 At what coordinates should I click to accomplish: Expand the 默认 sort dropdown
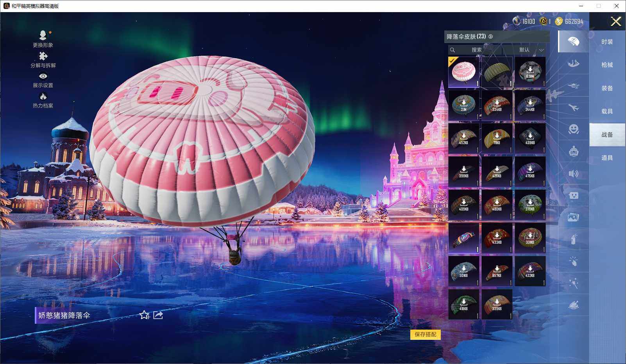[531, 50]
